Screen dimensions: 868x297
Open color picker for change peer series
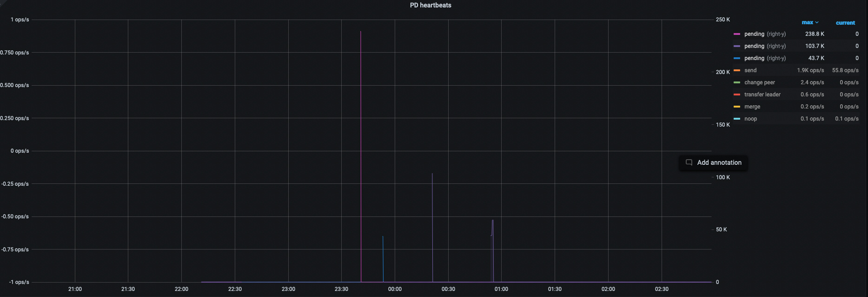(737, 82)
